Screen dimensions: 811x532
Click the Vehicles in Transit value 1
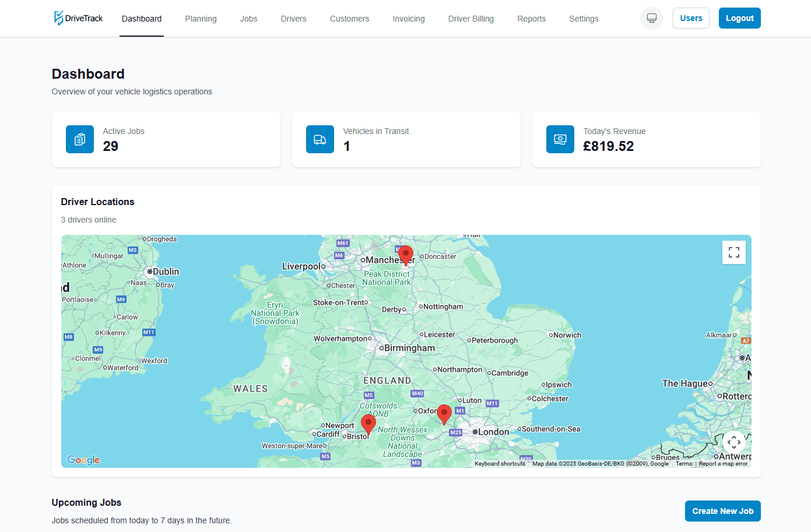(x=347, y=146)
